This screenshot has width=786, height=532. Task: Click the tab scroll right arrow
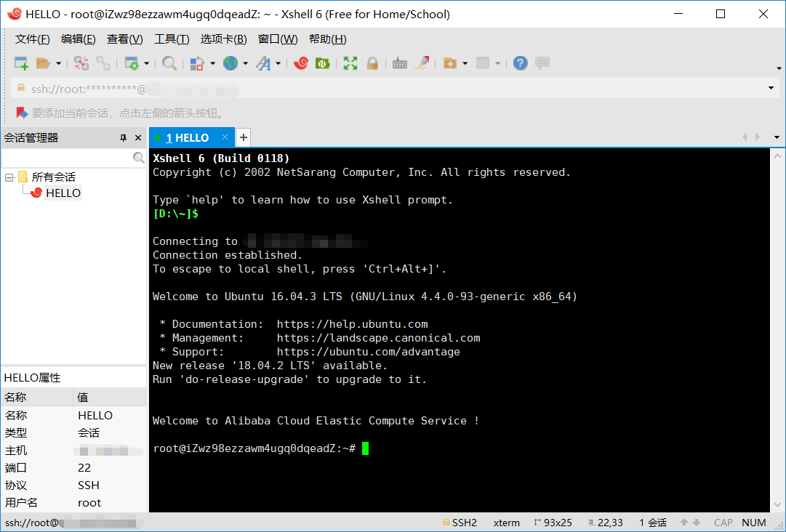point(758,137)
